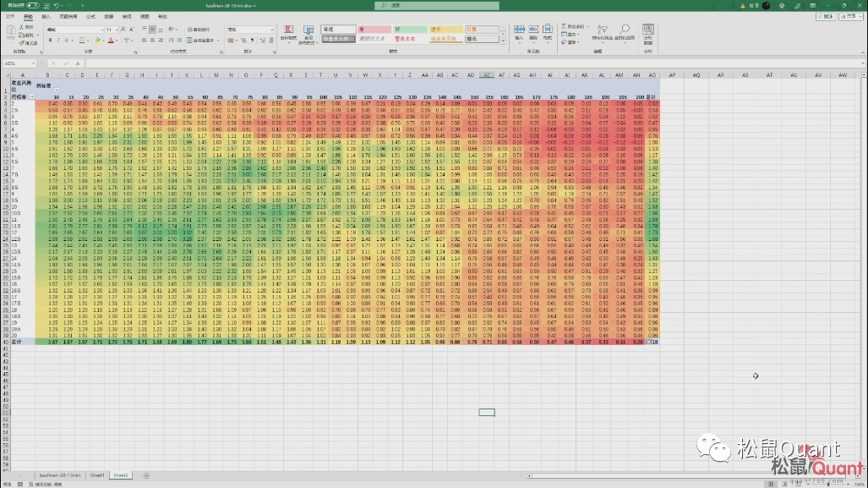Click the Borders icon
This screenshot has height=488, width=868.
click(82, 41)
